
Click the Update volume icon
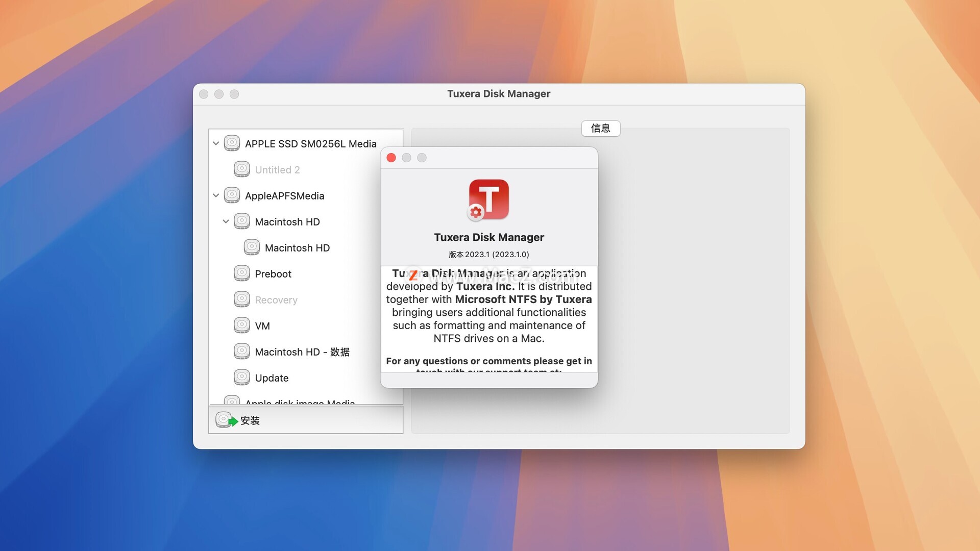(242, 378)
